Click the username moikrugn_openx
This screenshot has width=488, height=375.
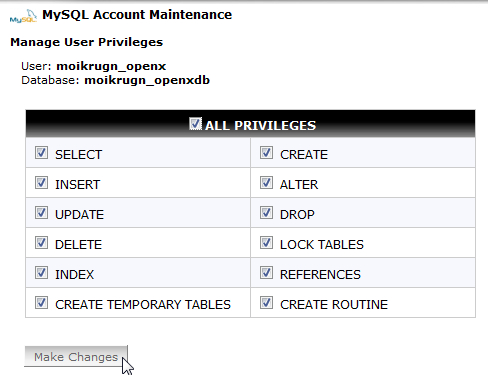[x=111, y=66]
